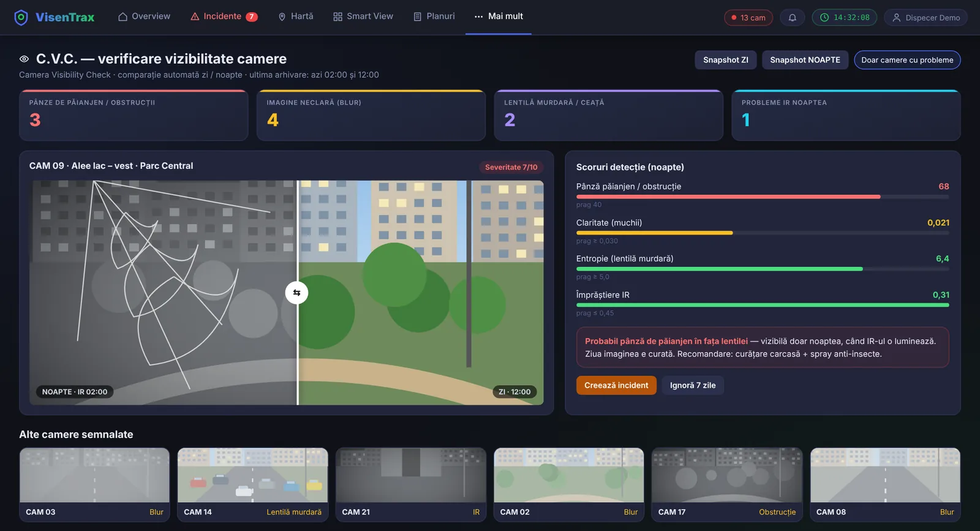The height and width of the screenshot is (531, 980).
Task: Click the Claritate (muchii) score bar
Action: pyautogui.click(x=763, y=233)
